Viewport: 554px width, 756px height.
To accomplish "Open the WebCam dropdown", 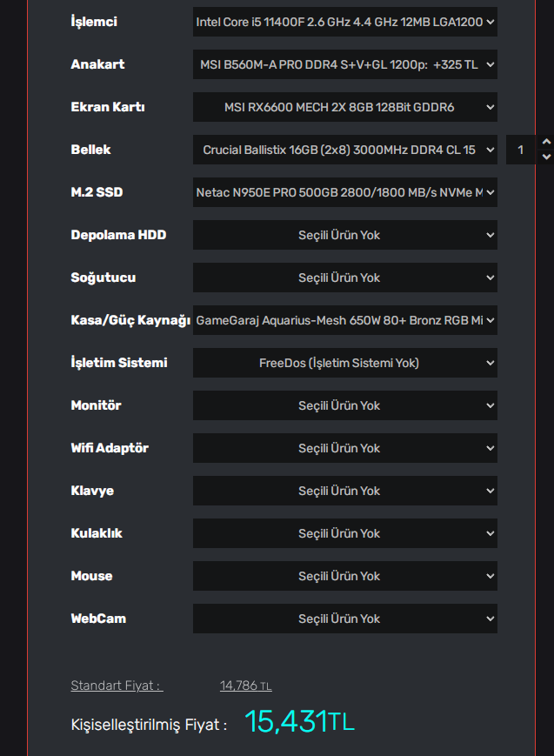I will (344, 619).
